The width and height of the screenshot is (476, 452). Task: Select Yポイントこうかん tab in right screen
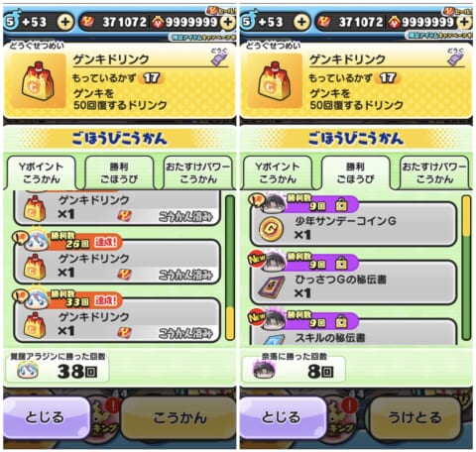[278, 172]
